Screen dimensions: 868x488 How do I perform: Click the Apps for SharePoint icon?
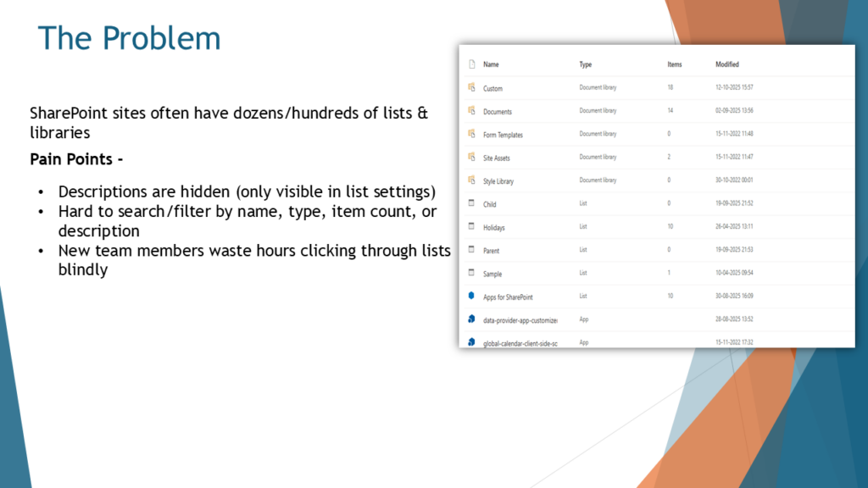(471, 296)
